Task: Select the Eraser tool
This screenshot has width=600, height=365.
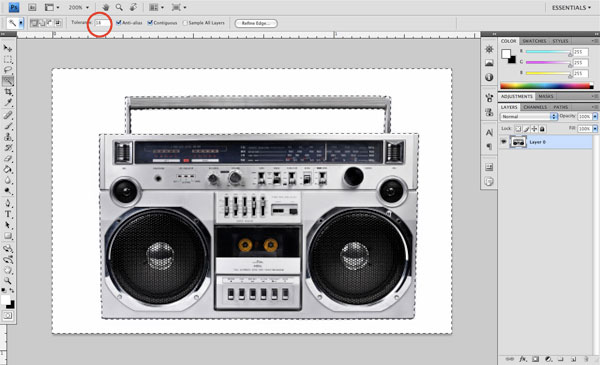Action: point(8,158)
